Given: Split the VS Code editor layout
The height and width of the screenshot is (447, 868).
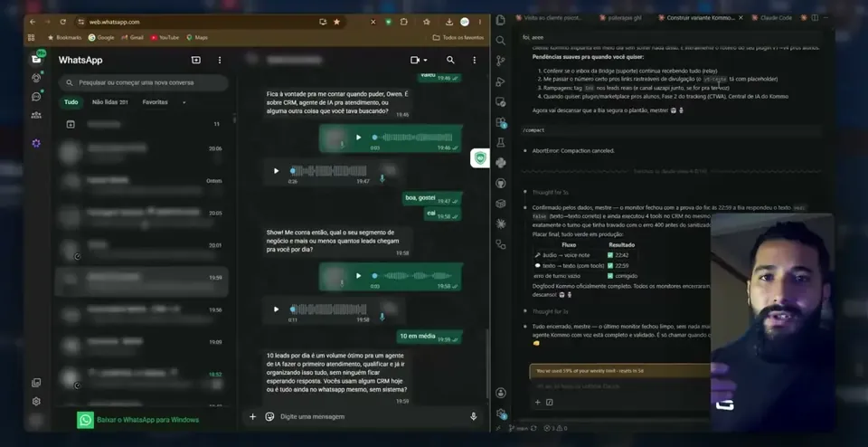Looking at the screenshot, I should 815,18.
